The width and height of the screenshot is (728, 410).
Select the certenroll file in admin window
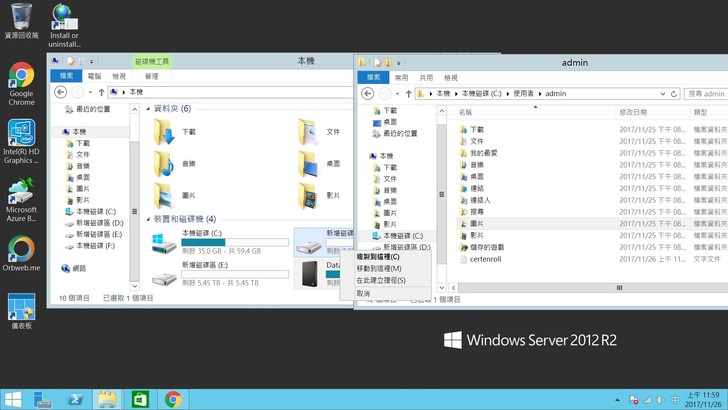(x=485, y=259)
